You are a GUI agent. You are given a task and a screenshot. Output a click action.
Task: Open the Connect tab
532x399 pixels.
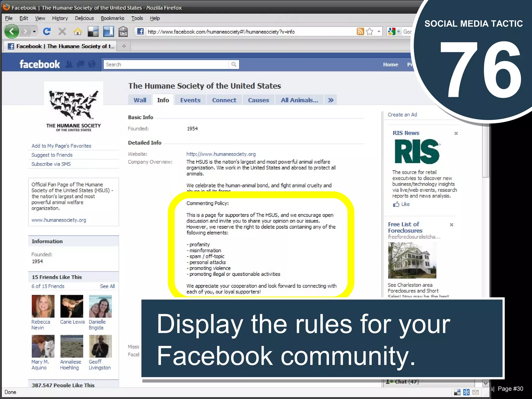point(224,100)
